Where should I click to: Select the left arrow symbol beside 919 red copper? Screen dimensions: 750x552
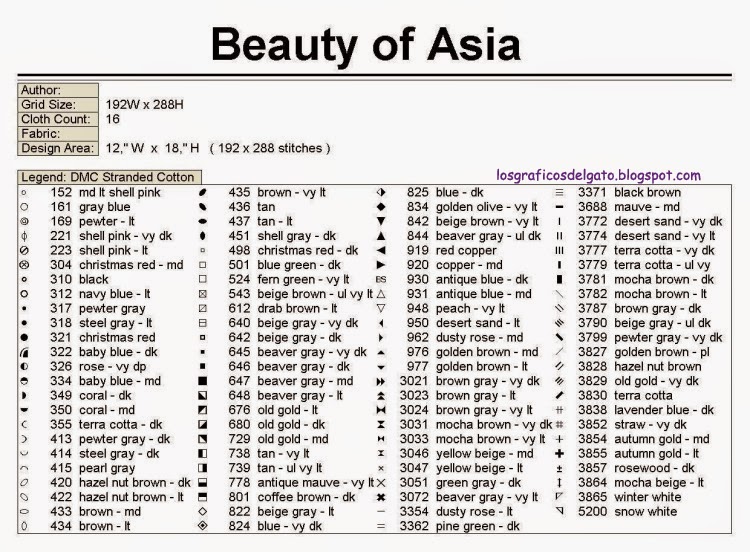(x=381, y=250)
